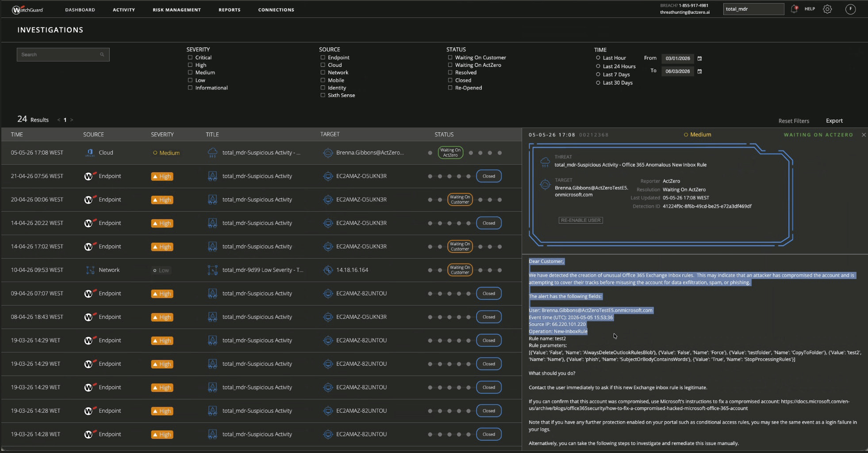The width and height of the screenshot is (868, 453).
Task: Enable the Endpoint source filter
Action: pos(323,58)
